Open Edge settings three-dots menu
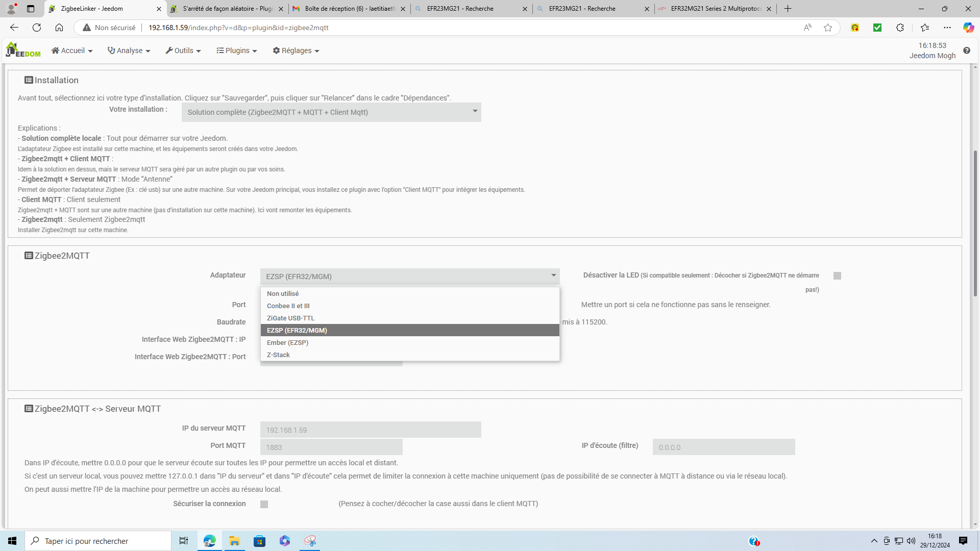Screen dimensions: 980x551 pos(947,28)
